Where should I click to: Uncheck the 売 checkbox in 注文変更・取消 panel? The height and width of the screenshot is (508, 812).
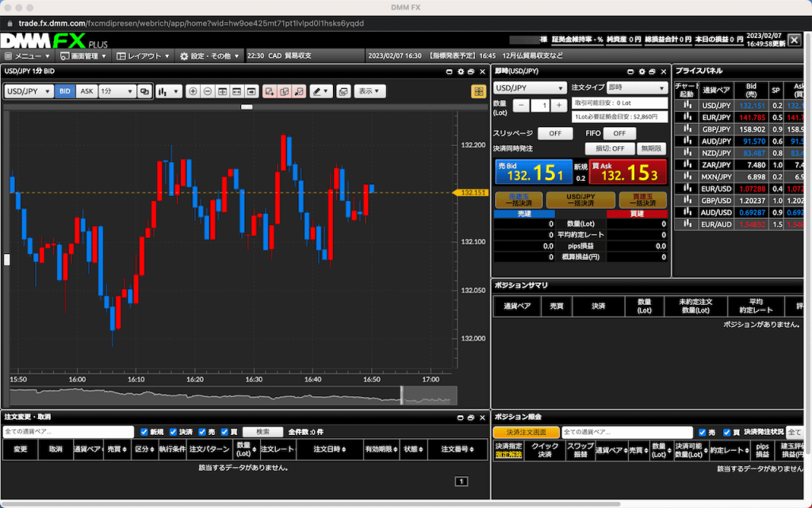click(x=202, y=432)
